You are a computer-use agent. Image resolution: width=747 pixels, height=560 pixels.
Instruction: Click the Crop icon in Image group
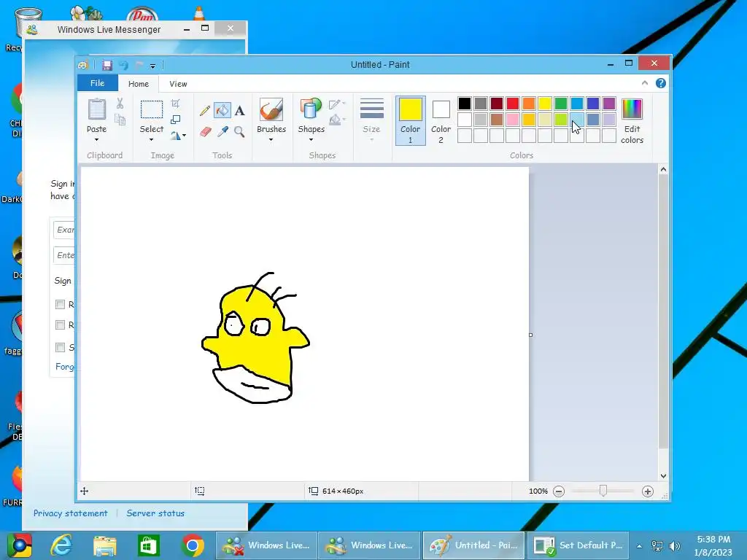(x=176, y=104)
